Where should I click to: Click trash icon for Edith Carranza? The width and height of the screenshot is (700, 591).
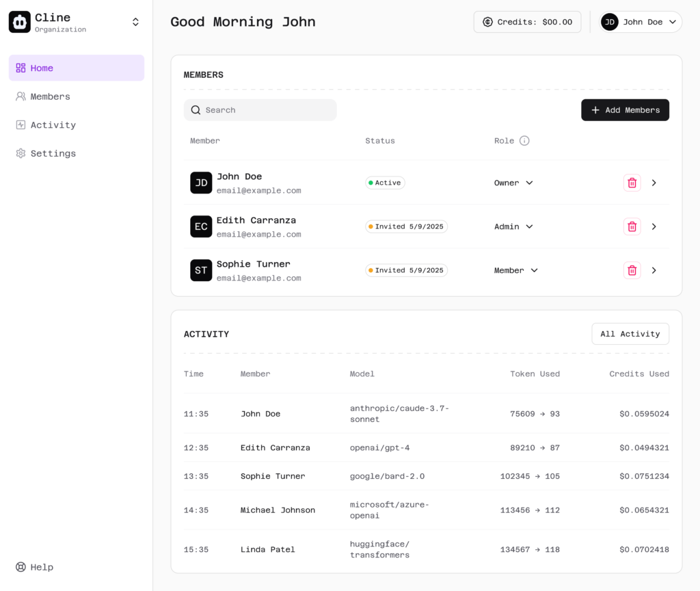(x=632, y=226)
